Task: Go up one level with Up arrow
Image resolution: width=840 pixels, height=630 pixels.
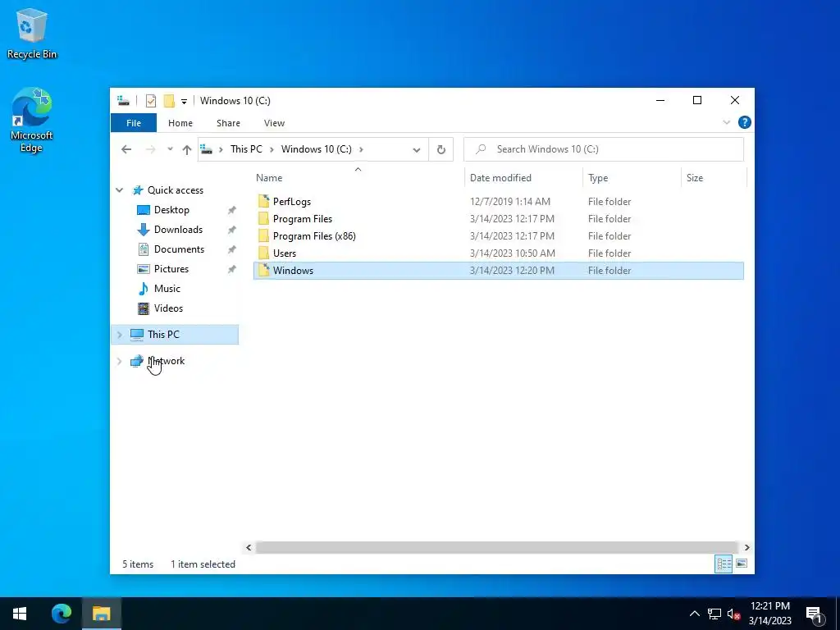Action: tap(186, 149)
